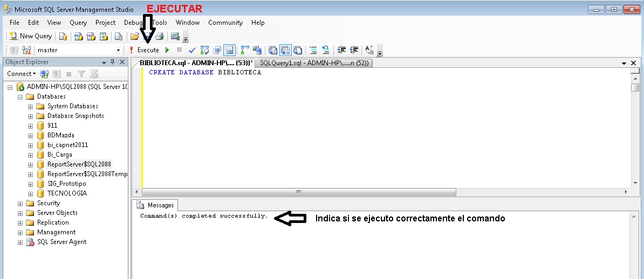Select the BIBLIOTECA.sql tab

point(196,63)
